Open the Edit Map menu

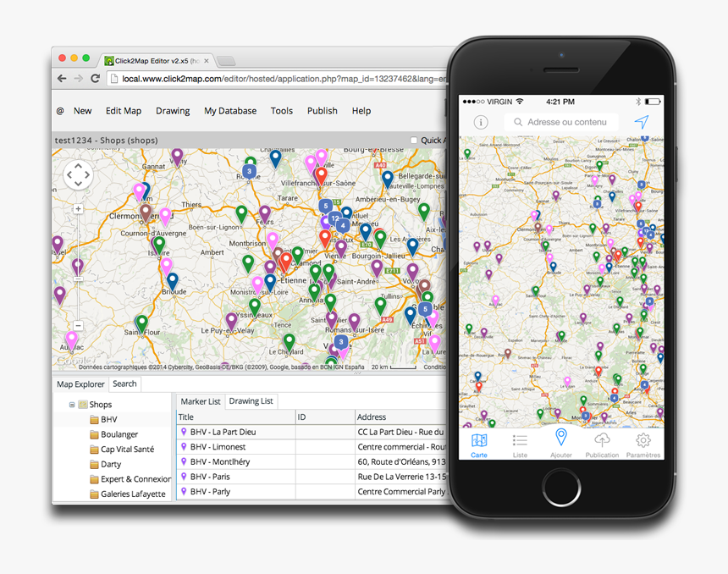[124, 111]
